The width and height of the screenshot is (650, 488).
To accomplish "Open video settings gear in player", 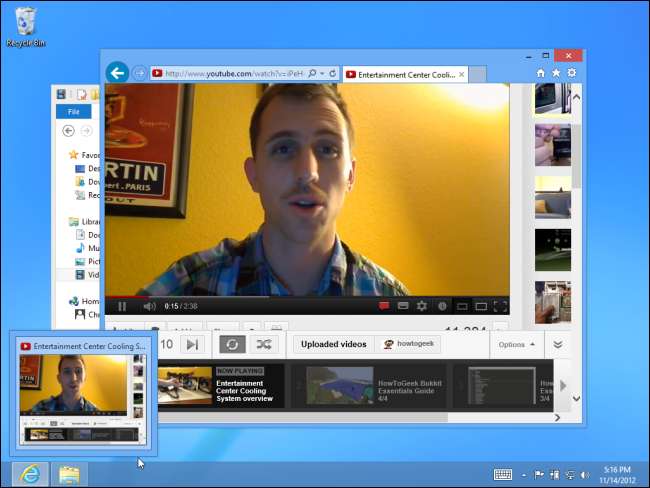I will [421, 306].
